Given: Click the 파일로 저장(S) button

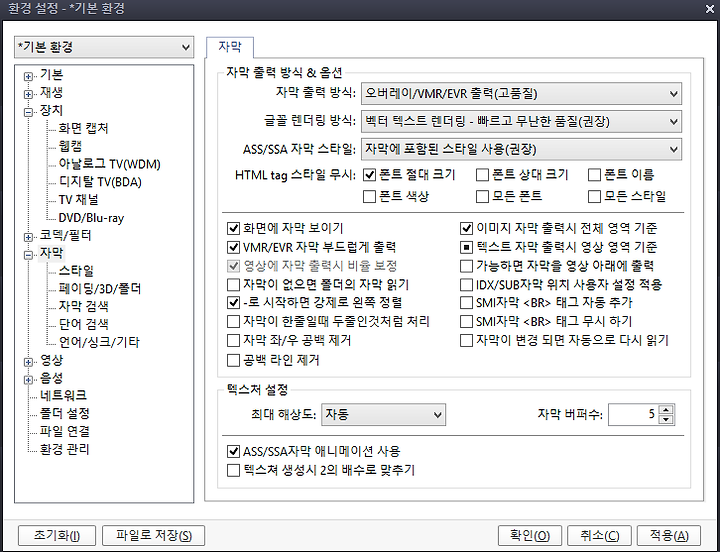Looking at the screenshot, I should point(153,535).
